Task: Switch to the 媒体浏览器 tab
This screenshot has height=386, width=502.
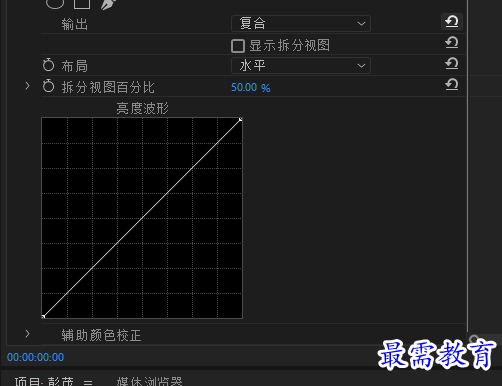Action: pyautogui.click(x=149, y=381)
